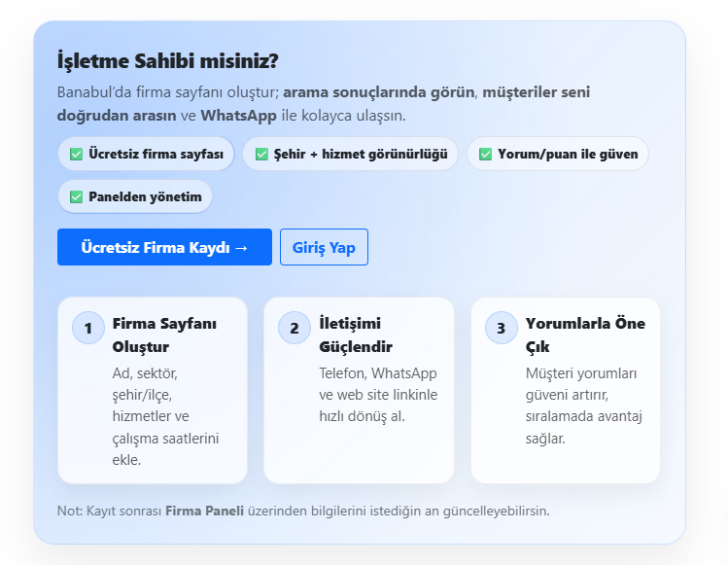The width and height of the screenshot is (728, 565).
Task: Click the Telefon, WhatsApp card description text
Action: coord(378,395)
